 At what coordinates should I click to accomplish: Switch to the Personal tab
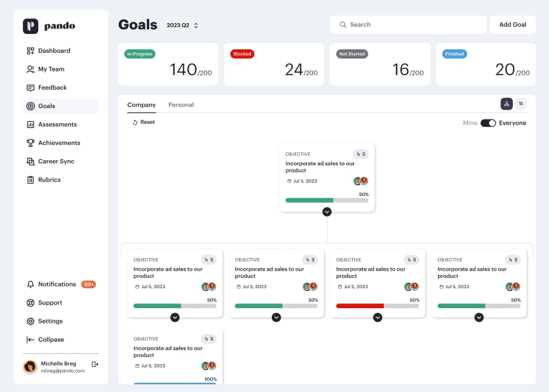181,105
